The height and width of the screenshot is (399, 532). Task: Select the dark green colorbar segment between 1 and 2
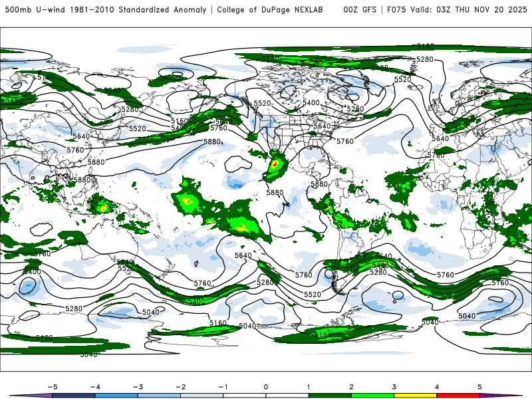[330, 396]
